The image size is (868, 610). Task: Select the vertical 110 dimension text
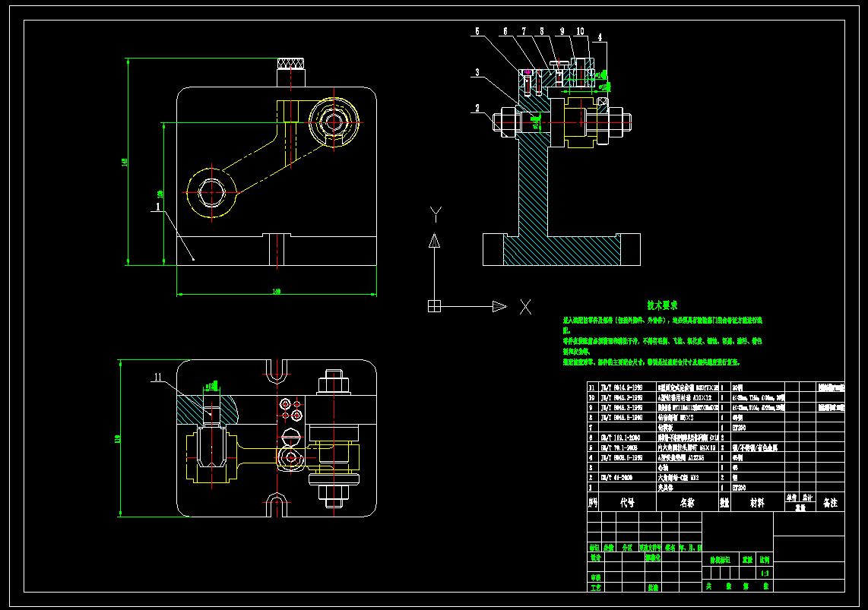tap(117, 438)
